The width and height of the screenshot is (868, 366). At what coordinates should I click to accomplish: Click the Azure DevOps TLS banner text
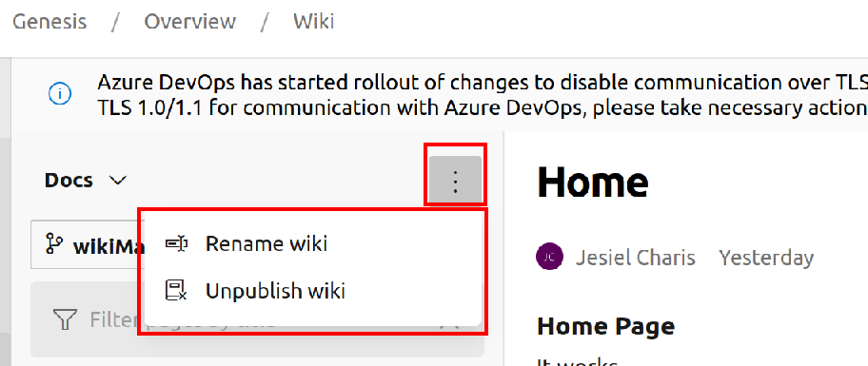click(483, 94)
